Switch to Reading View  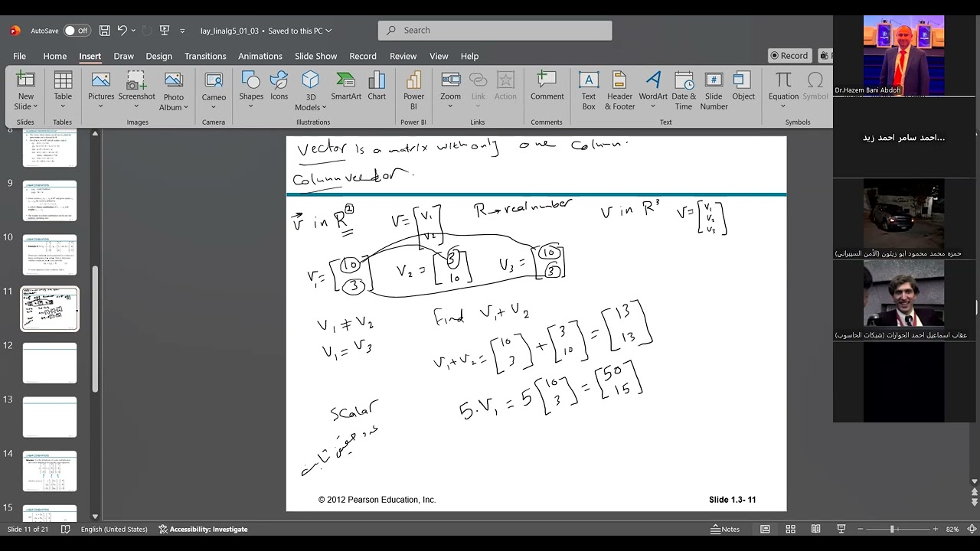(815, 529)
